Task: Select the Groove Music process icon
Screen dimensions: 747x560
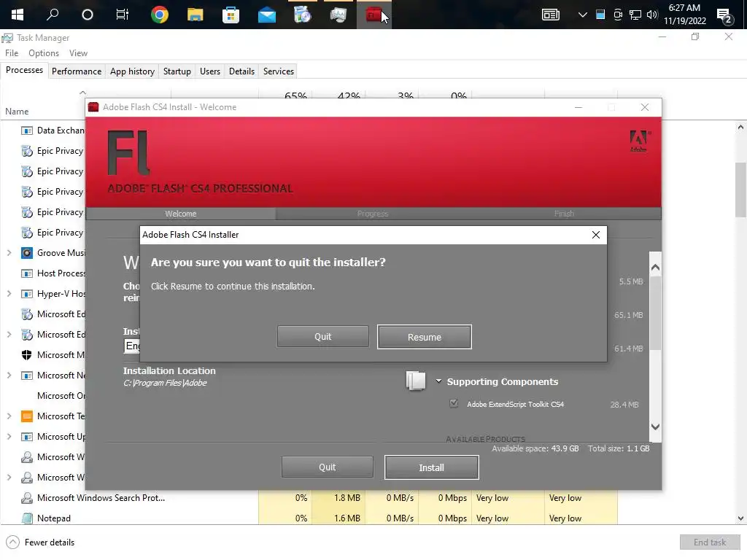Action: [27, 253]
